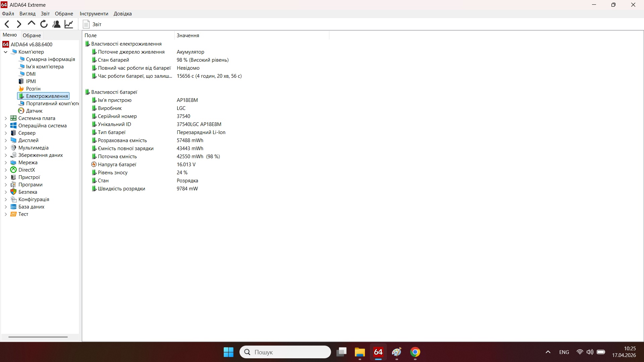Click the back navigation arrow
The height and width of the screenshot is (362, 644).
(7, 24)
